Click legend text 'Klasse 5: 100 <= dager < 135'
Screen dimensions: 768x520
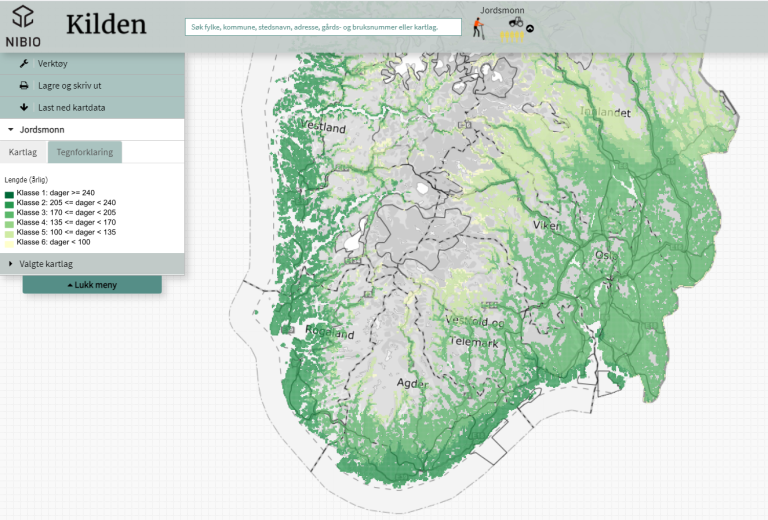pyautogui.click(x=66, y=232)
